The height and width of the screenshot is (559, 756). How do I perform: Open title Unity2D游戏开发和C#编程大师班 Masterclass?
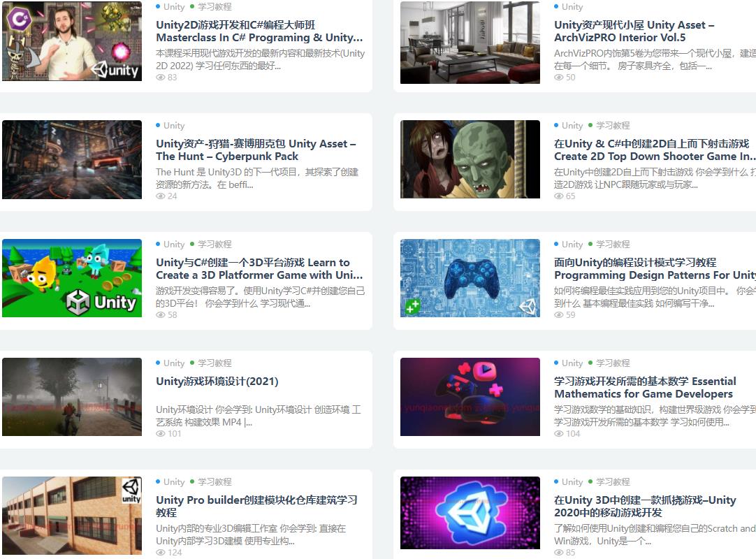click(259, 31)
